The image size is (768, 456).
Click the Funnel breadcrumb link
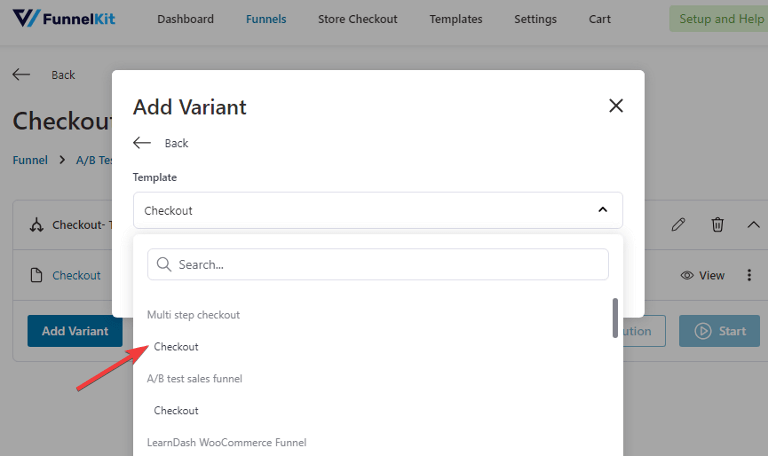(30, 160)
